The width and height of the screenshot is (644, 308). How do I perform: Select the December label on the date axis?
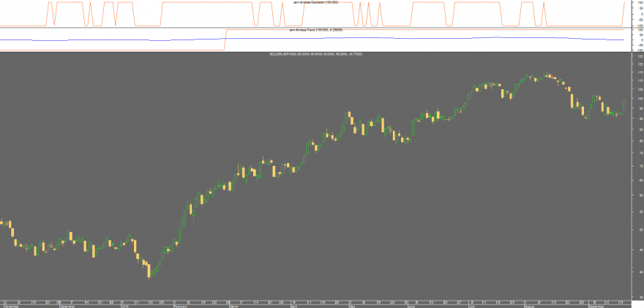coord(67,306)
